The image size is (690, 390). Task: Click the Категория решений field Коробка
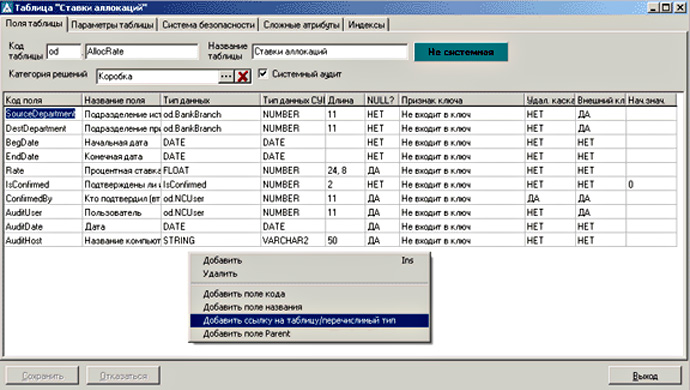coord(158,76)
